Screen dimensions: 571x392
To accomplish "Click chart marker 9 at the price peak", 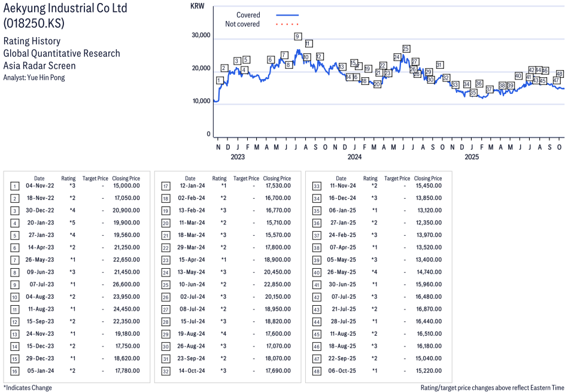I will 297,37.
